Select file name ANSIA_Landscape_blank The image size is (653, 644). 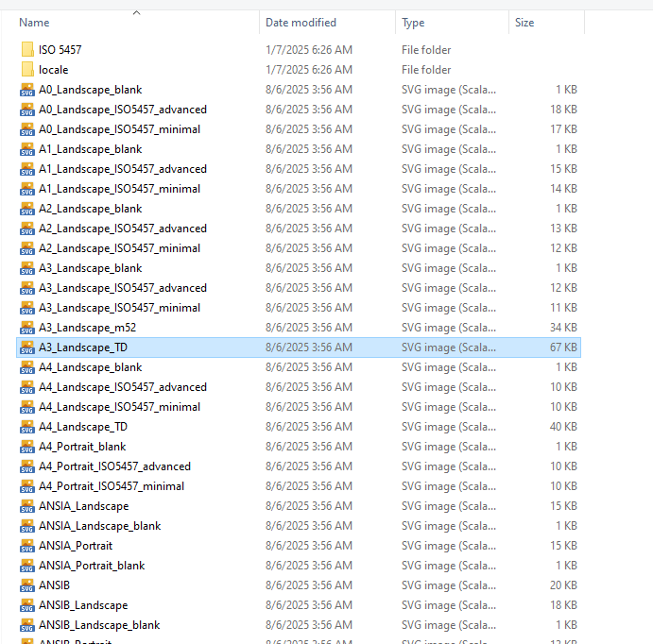tap(99, 526)
